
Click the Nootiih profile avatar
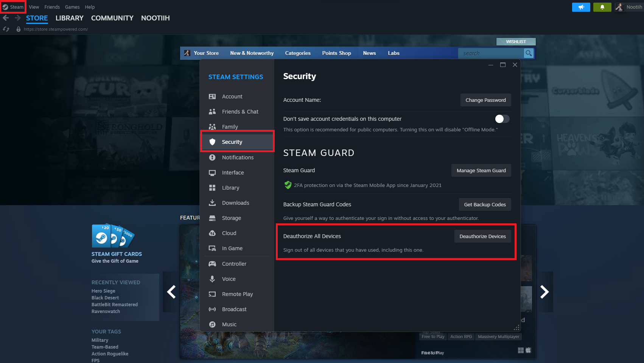tap(619, 7)
